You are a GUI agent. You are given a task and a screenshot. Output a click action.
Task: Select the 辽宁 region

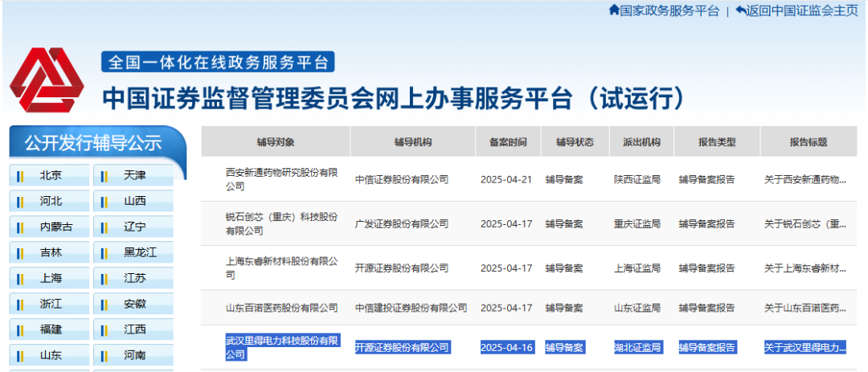click(133, 227)
